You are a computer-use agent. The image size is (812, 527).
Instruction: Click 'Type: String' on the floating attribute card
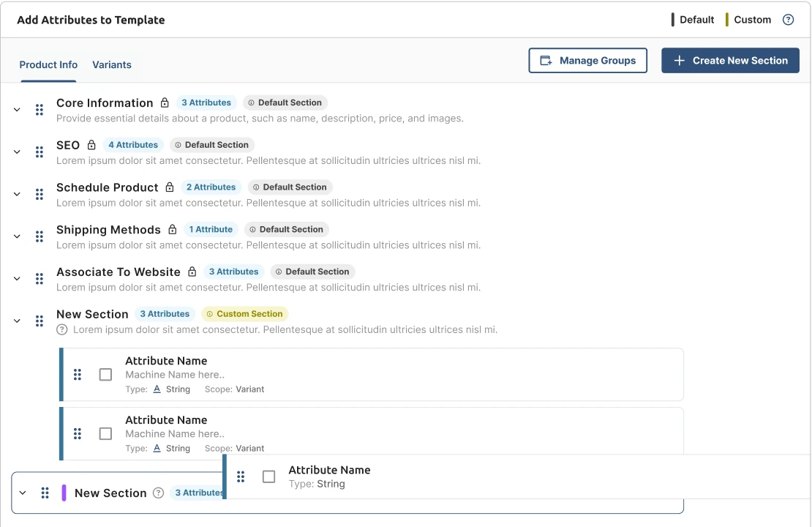pyautogui.click(x=317, y=484)
